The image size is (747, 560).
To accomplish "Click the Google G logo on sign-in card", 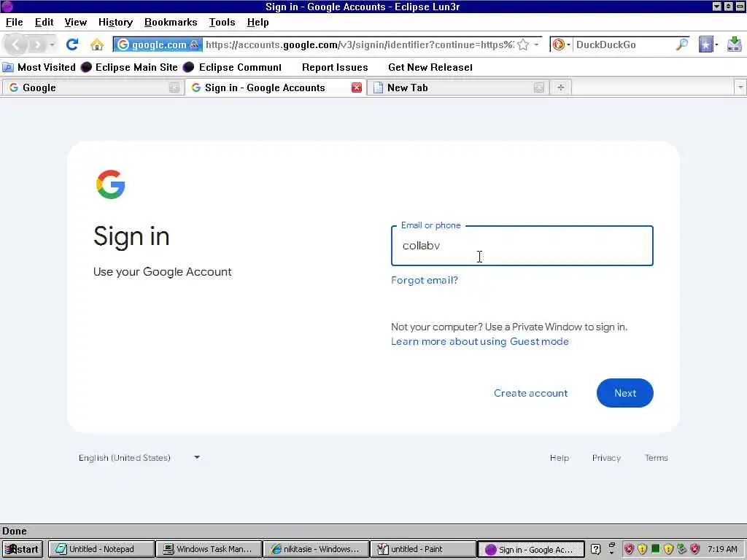I will tap(111, 184).
